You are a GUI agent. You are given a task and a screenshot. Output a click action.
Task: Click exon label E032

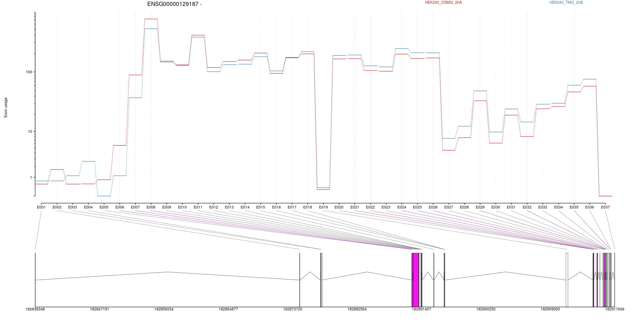[x=527, y=207]
